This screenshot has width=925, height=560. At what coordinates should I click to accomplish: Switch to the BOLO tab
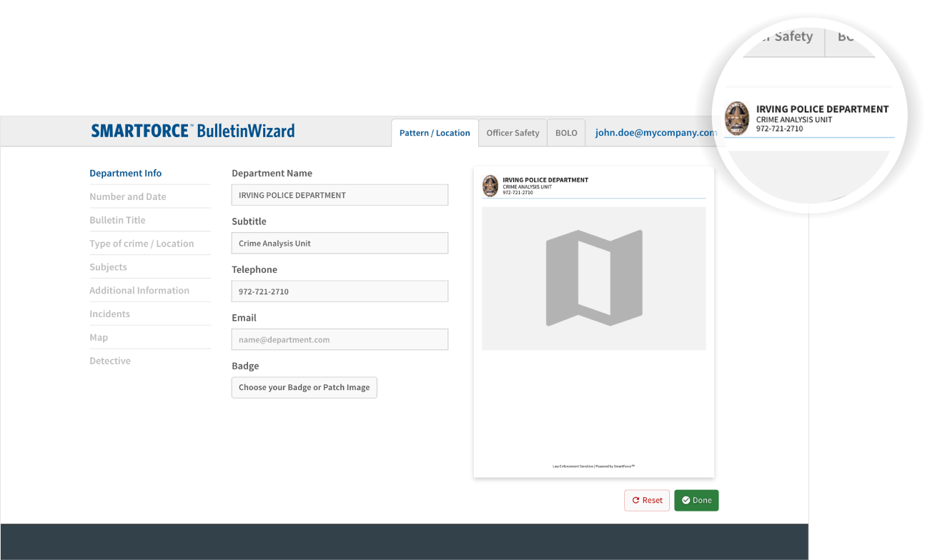[x=566, y=133]
